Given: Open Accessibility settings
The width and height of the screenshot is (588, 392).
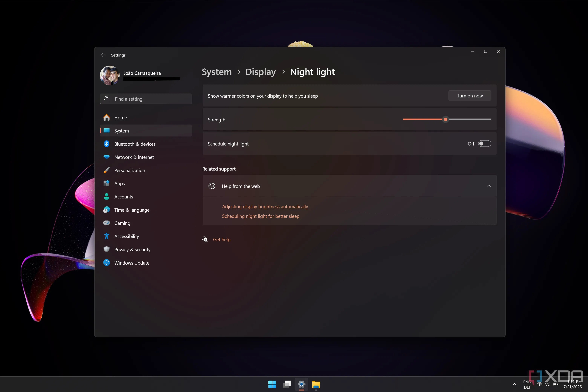Looking at the screenshot, I should click(x=126, y=236).
